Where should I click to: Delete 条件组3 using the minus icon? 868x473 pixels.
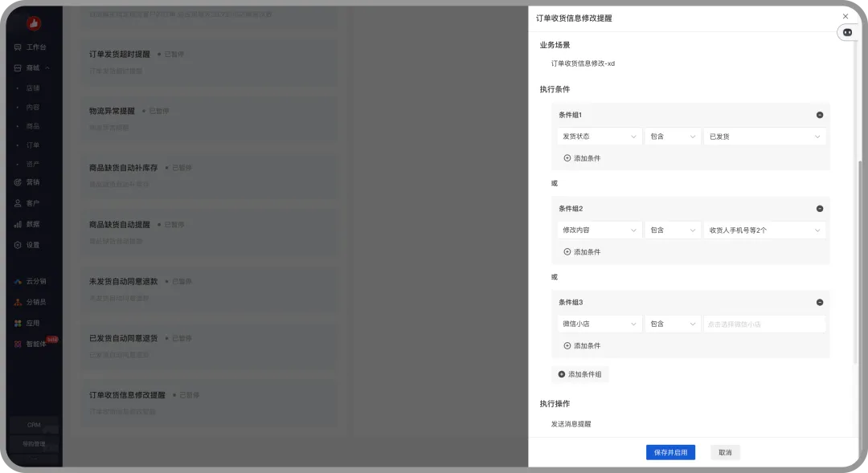820,303
